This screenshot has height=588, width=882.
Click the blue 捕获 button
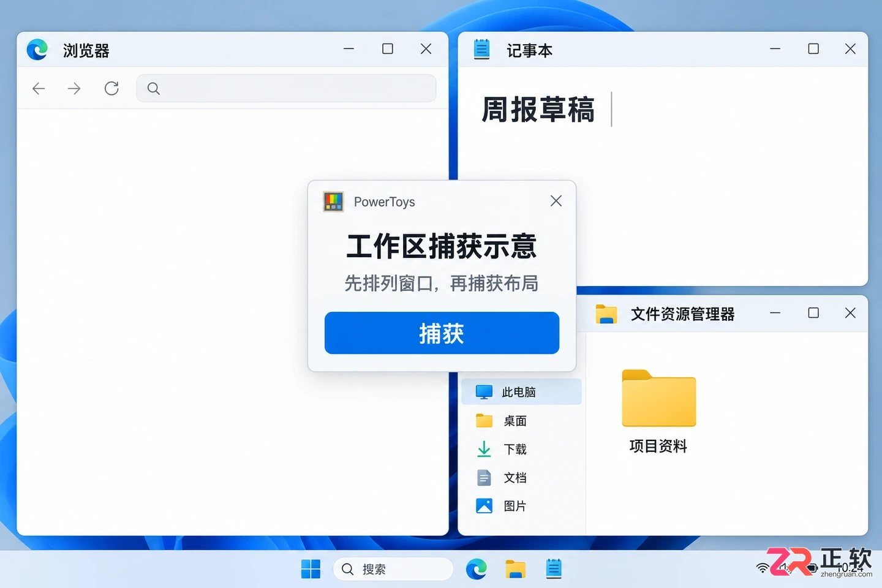click(x=442, y=333)
